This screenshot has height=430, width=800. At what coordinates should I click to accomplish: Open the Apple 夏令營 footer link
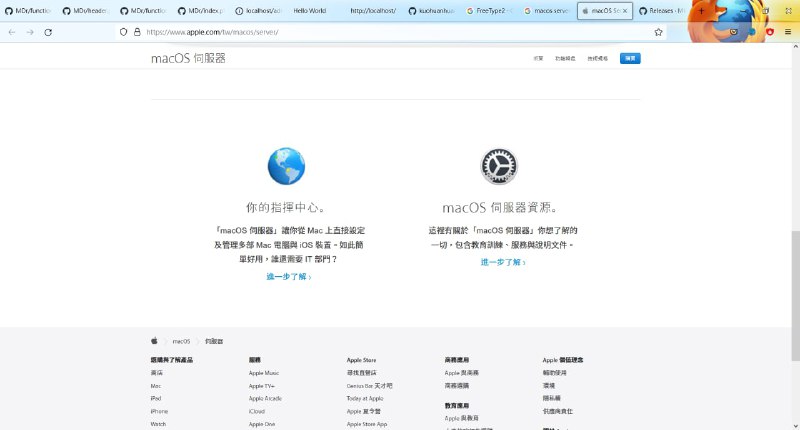(363, 411)
